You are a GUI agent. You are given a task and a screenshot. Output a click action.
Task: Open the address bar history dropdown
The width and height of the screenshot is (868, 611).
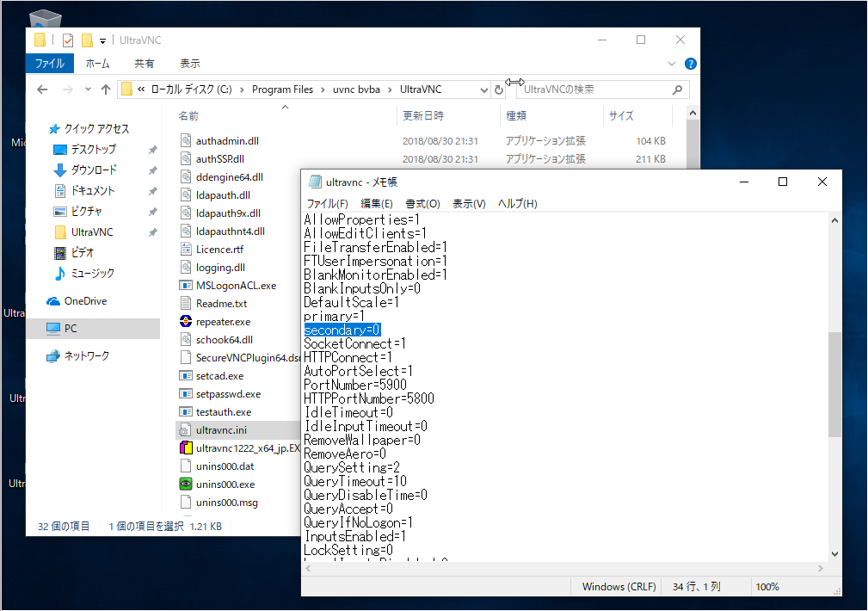(x=483, y=89)
